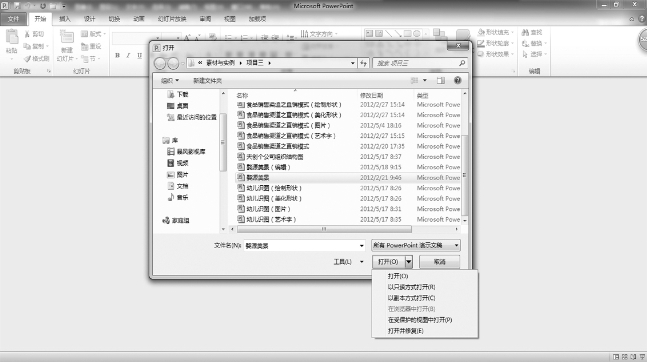Screen dimensions: 647x362
Task: Toggle Italic (I) formatting in ribbon
Action: [x=128, y=55]
